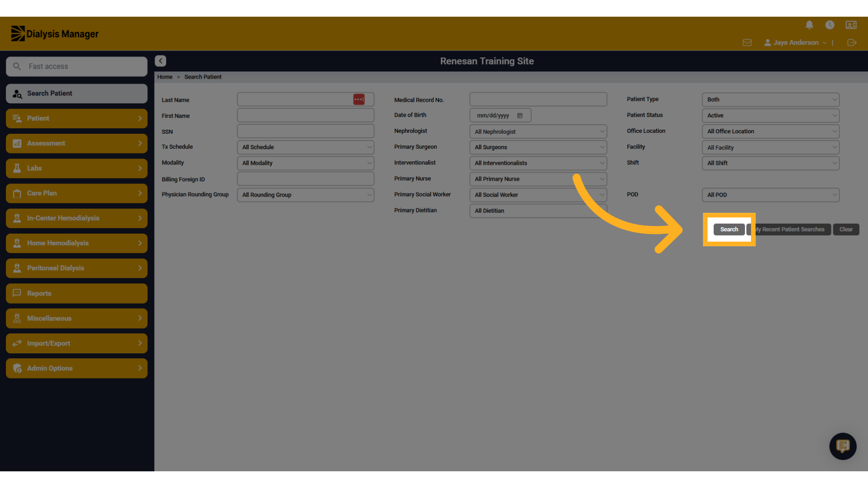Expand the All Modality dropdown
The image size is (868, 488).
[306, 163]
